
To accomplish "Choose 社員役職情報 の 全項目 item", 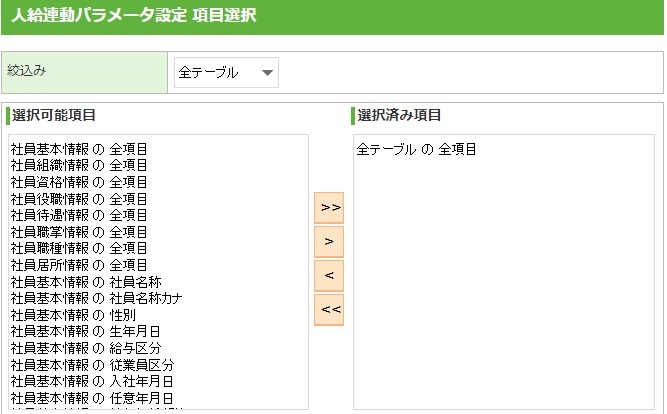I will [x=80, y=199].
